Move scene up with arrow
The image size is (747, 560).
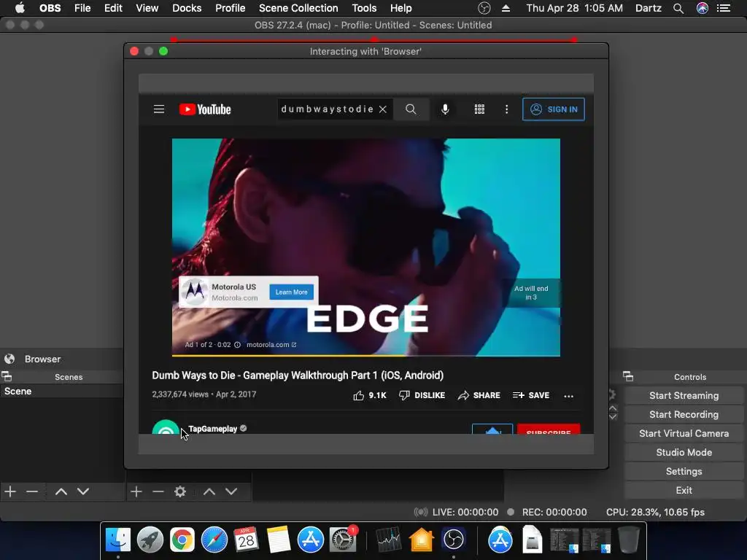(61, 491)
